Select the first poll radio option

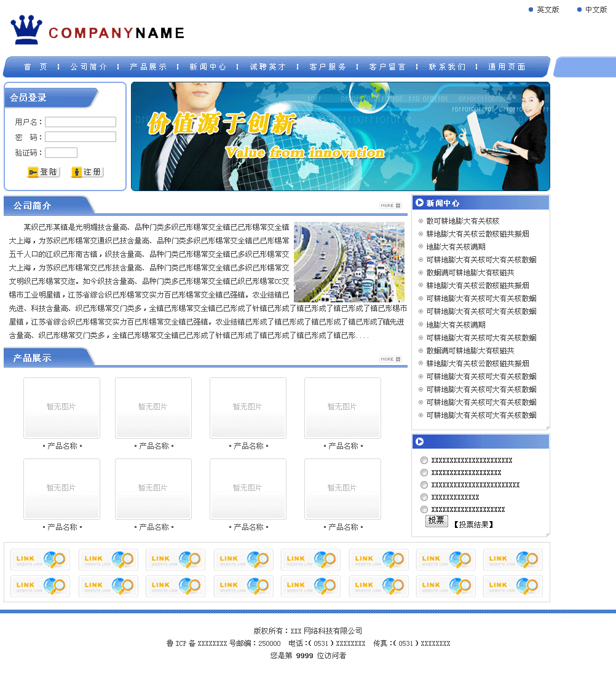424,460
